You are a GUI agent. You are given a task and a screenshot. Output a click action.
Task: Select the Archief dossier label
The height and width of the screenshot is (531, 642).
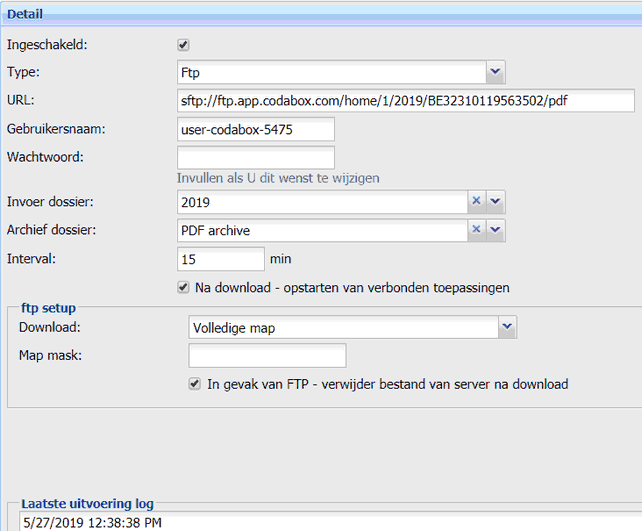click(x=51, y=230)
